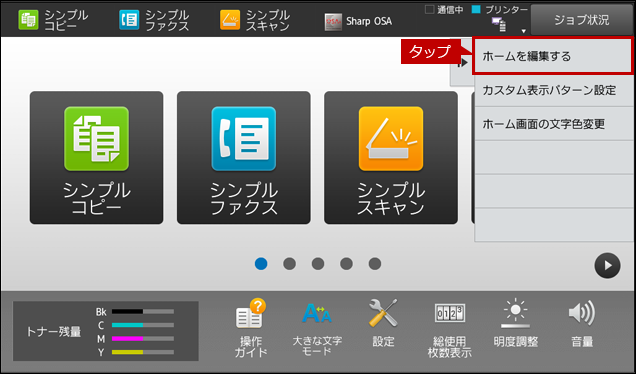
Task: Open the ジョブ状況 button
Action: click(582, 20)
